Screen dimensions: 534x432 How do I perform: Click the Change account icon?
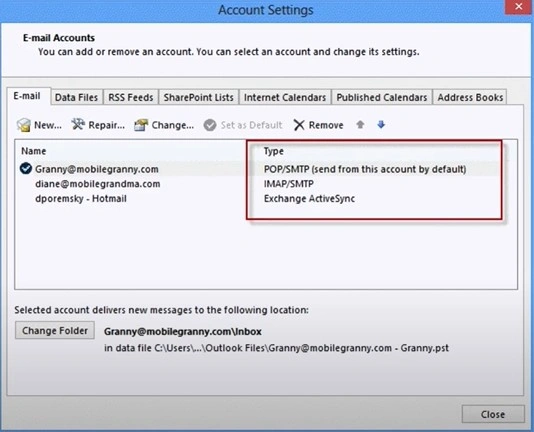[141, 125]
